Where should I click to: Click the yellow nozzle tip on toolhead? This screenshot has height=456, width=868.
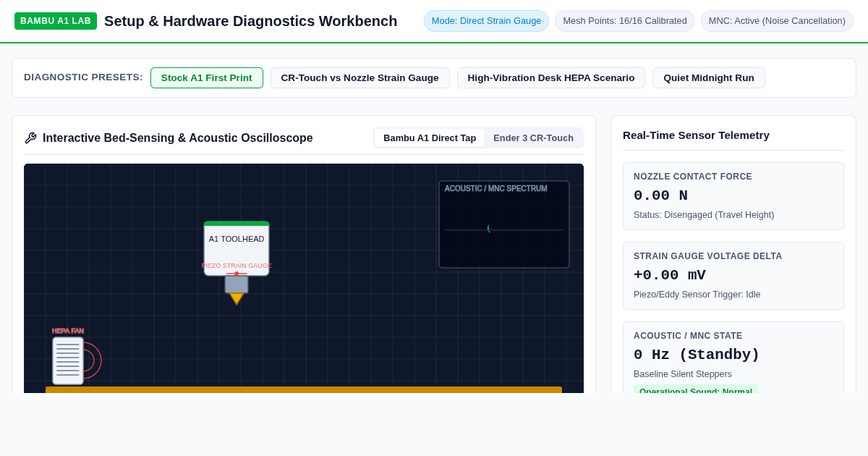pyautogui.click(x=237, y=299)
